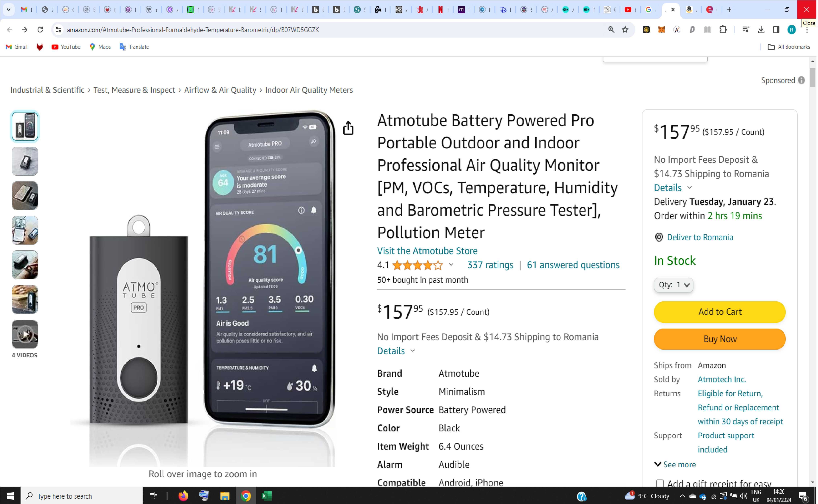Open Excel from the taskbar
Screen dimensions: 818x504
click(266, 496)
